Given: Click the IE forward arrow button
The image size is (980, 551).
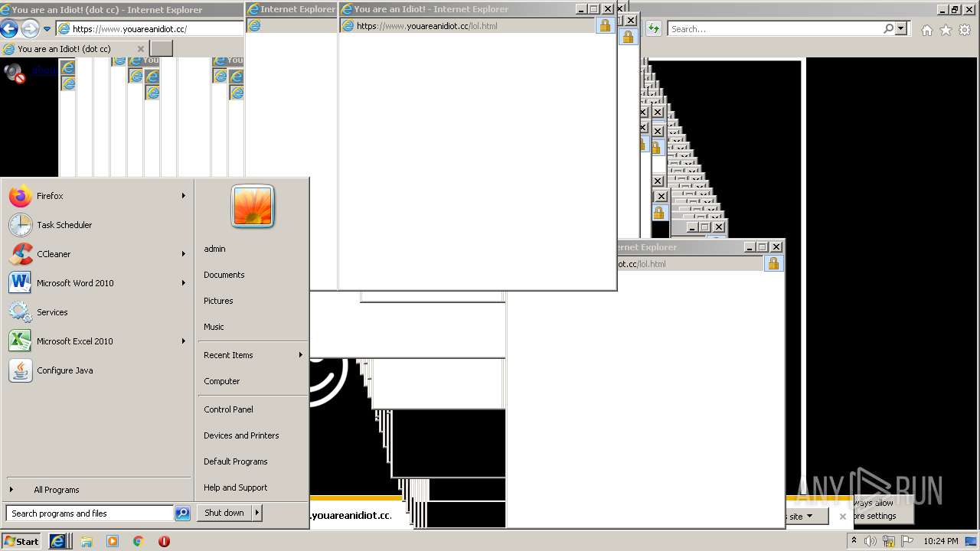Looking at the screenshot, I should (x=30, y=29).
